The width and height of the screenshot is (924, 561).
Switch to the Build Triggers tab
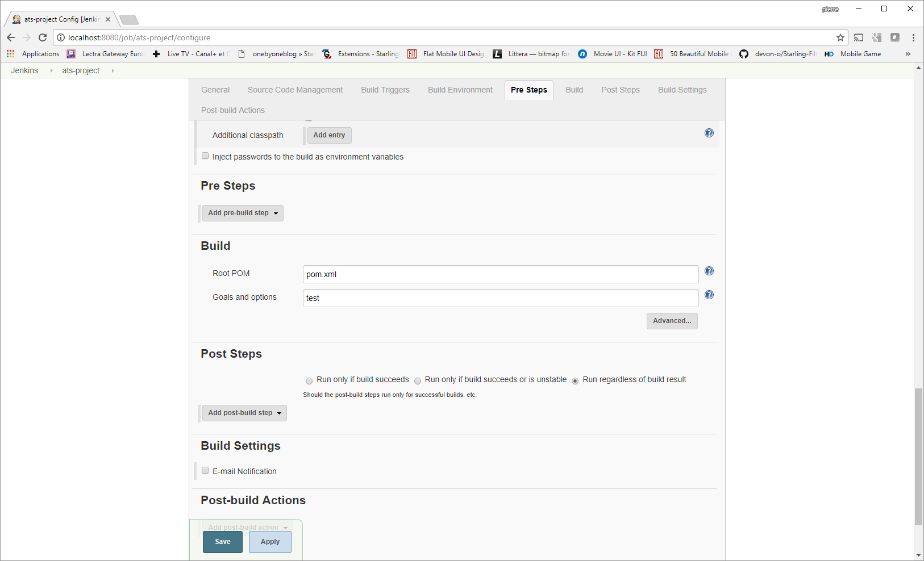[385, 90]
